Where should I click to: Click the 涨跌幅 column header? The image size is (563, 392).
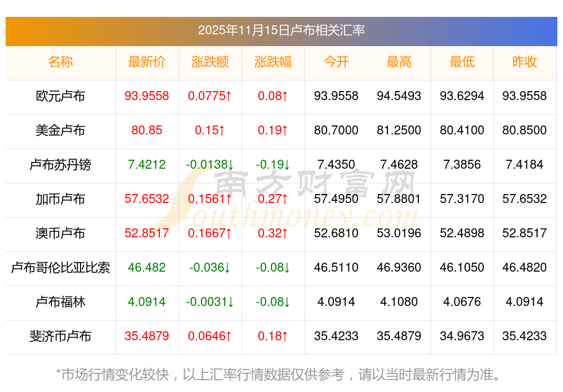[273, 62]
